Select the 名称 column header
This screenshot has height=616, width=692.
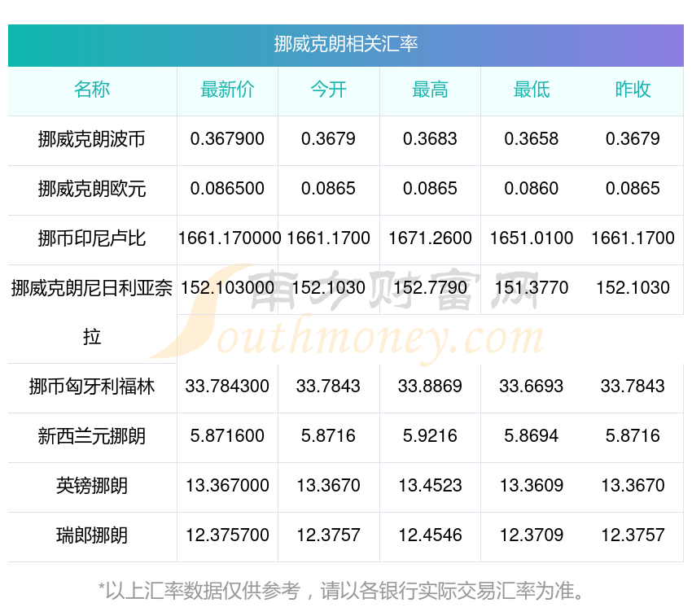point(92,90)
